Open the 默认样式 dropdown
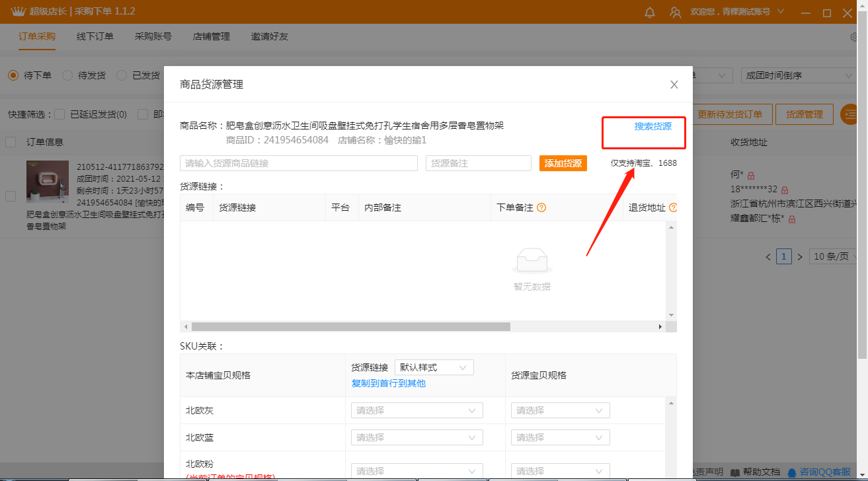Viewport: 868px width, 481px height. tap(434, 367)
